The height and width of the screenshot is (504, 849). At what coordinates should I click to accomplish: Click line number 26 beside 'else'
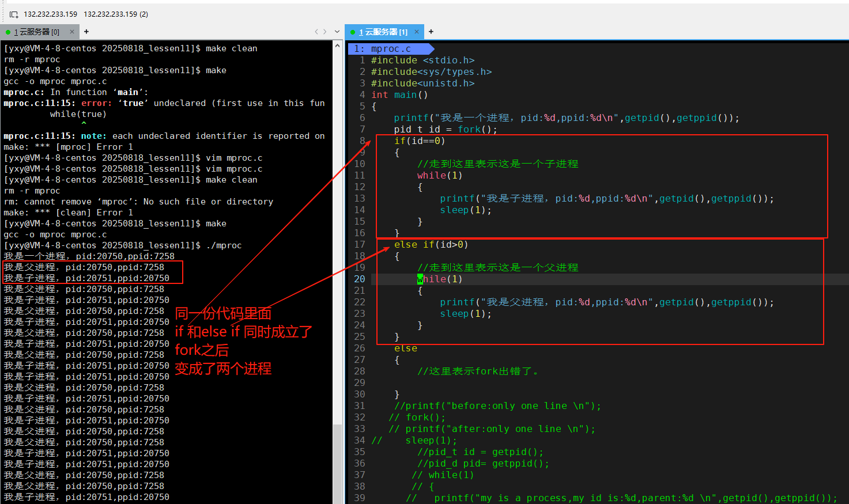360,348
